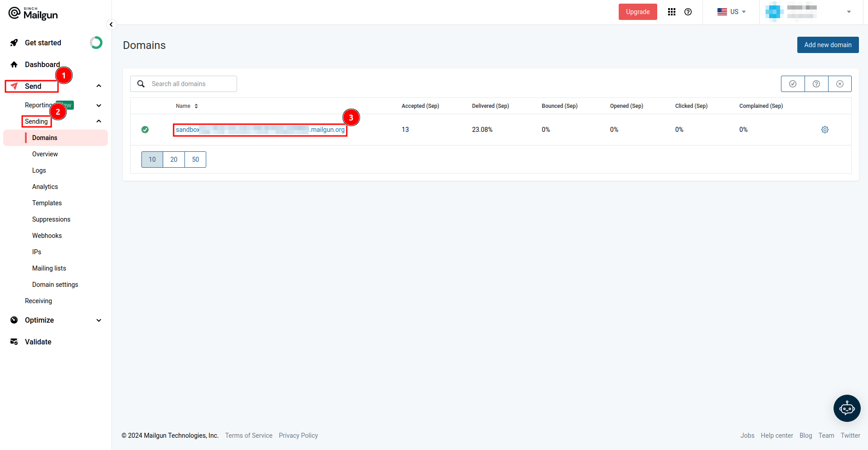Screen dimensions: 868x450
Task: Open sandbox domain settings gear
Action: (825, 130)
